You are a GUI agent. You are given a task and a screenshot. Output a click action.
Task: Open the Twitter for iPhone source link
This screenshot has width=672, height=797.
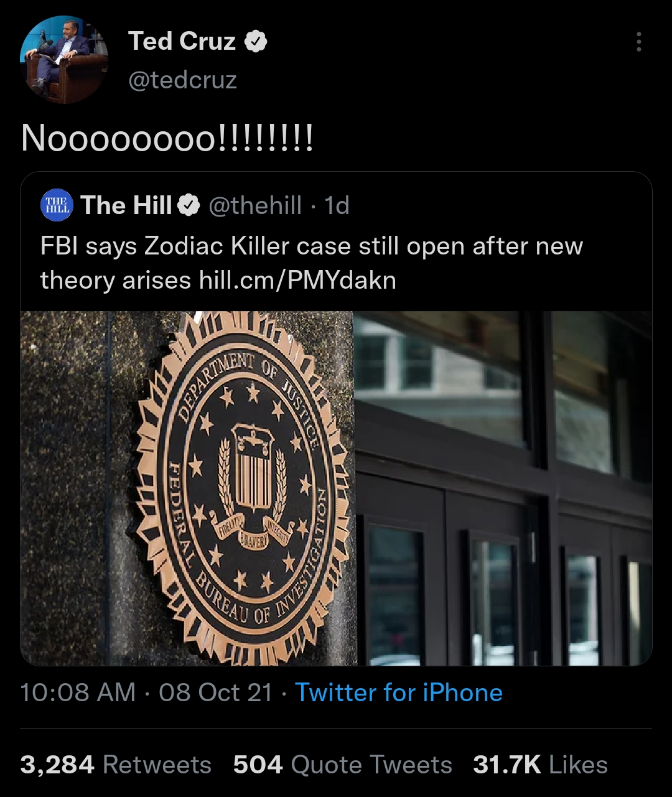click(x=398, y=692)
